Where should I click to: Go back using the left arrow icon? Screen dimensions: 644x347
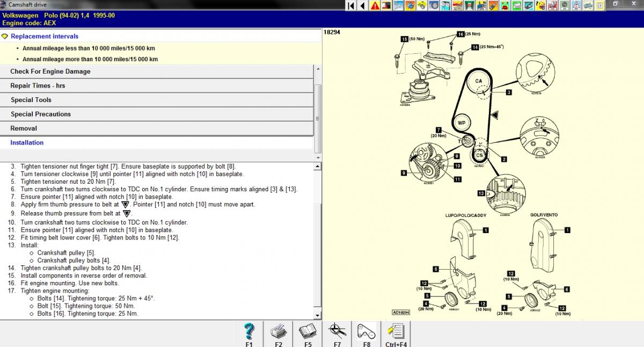(362, 5)
